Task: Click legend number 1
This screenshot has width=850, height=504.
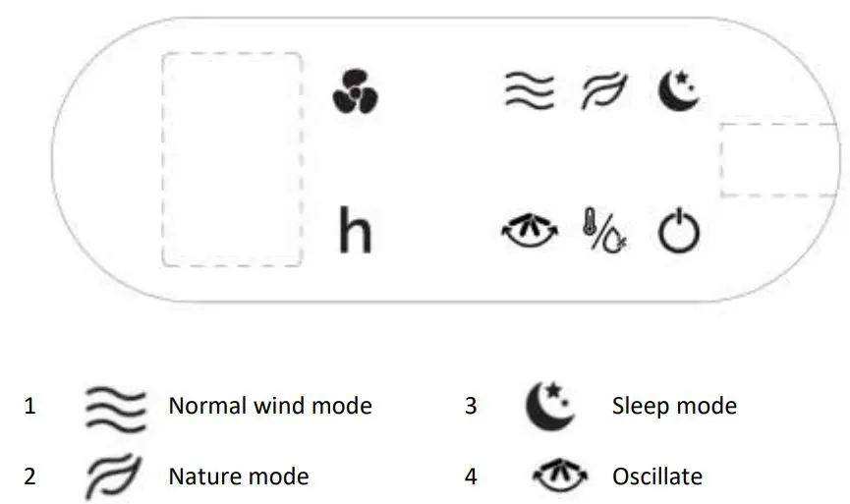Action: click(30, 406)
